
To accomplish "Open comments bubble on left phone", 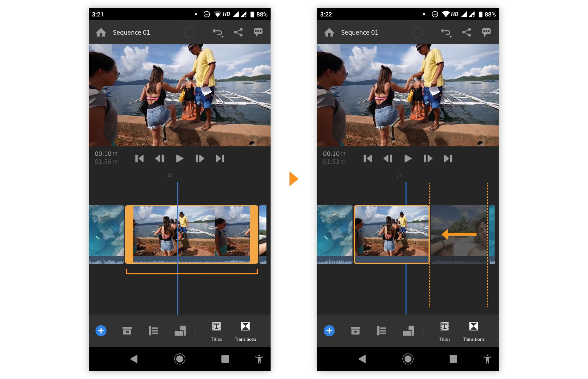I will [258, 32].
